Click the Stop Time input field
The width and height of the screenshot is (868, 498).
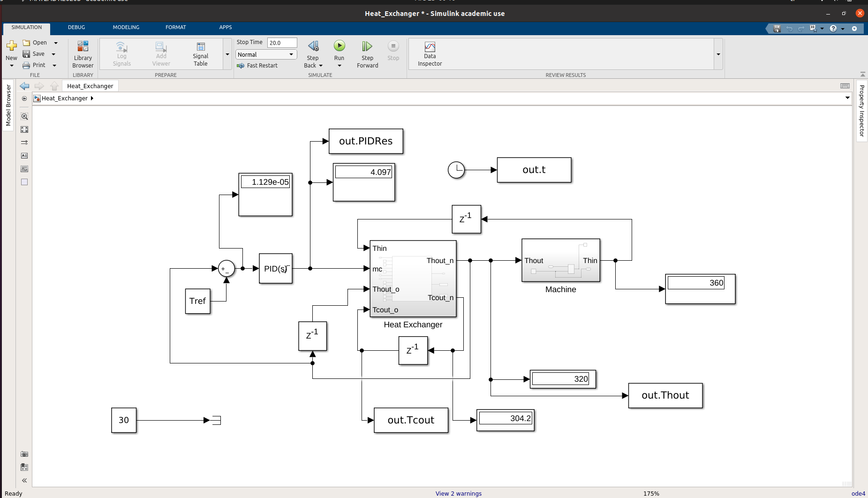282,43
